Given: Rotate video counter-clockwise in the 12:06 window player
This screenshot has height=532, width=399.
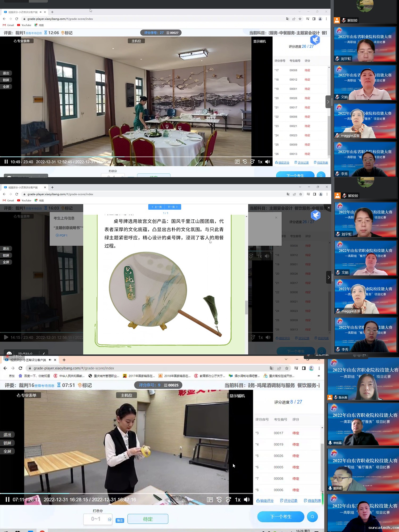Looking at the screenshot, I should point(245,162).
